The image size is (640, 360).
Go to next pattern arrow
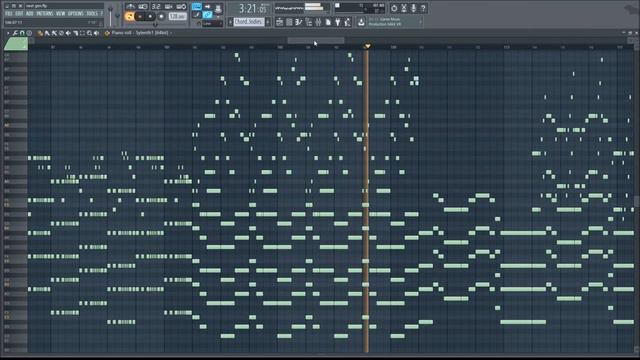coord(268,22)
